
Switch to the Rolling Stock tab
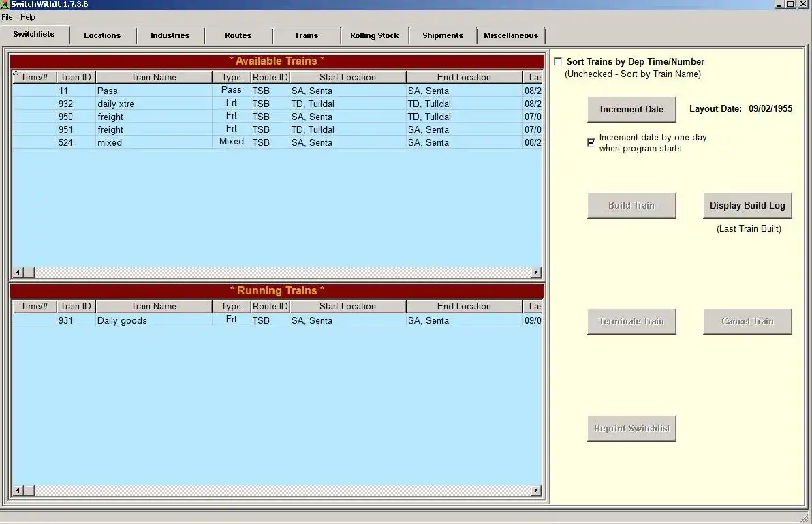[374, 35]
